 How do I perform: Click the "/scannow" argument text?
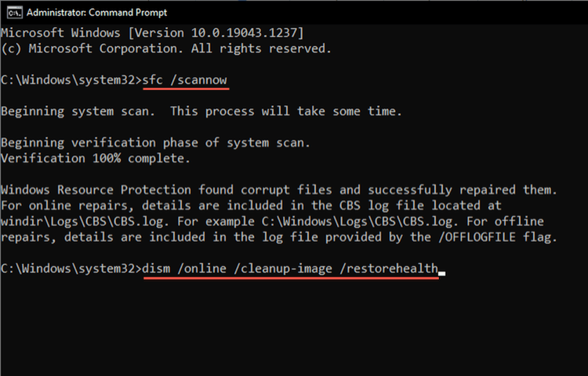coord(200,80)
